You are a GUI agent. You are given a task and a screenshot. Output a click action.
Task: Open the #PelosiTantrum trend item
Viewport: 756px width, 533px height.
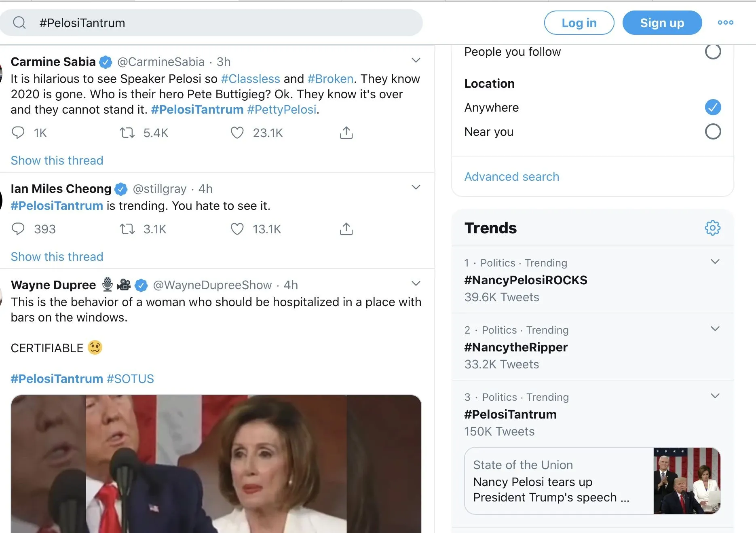click(510, 415)
